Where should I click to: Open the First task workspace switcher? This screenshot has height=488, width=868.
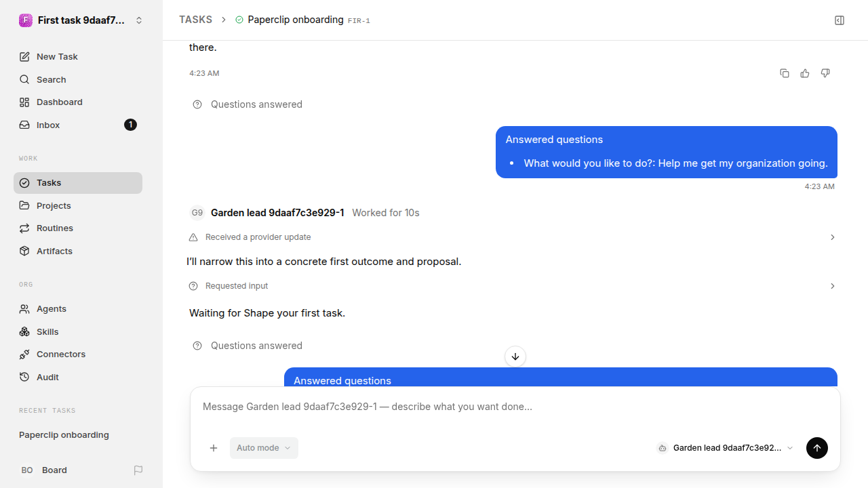[81, 20]
